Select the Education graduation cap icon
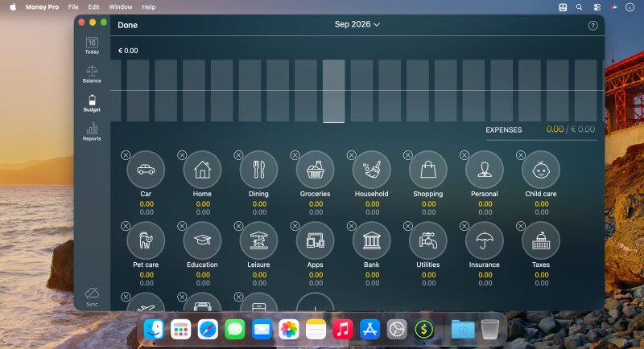This screenshot has width=644, height=349. (x=202, y=240)
